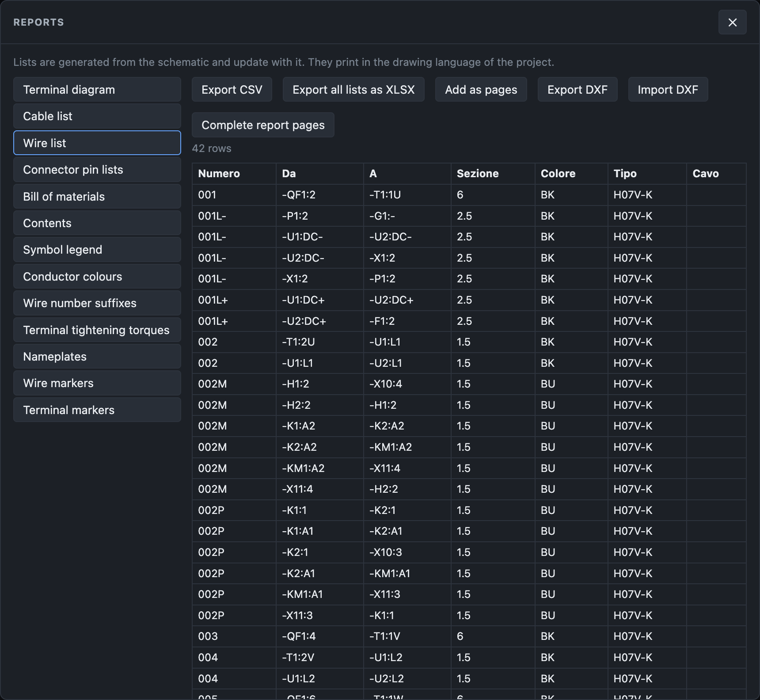Open the Terminal markers list
This screenshot has height=700, width=760.
97,410
